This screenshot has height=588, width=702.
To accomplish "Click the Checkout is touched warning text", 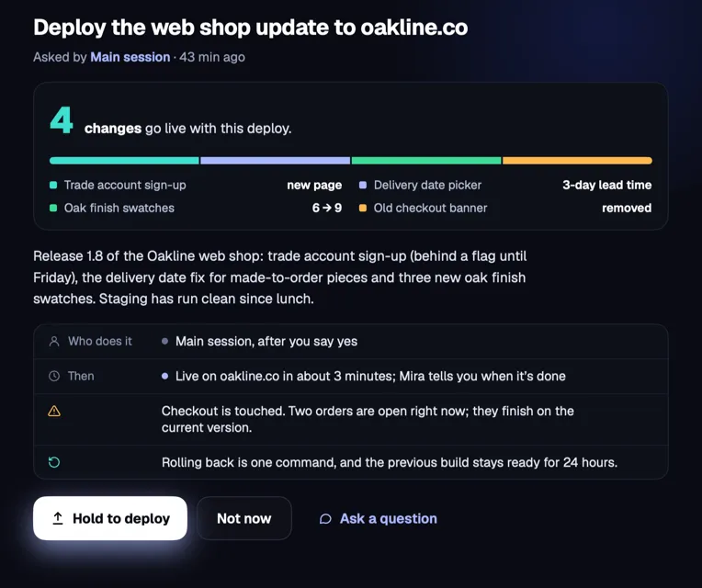I will click(x=368, y=419).
